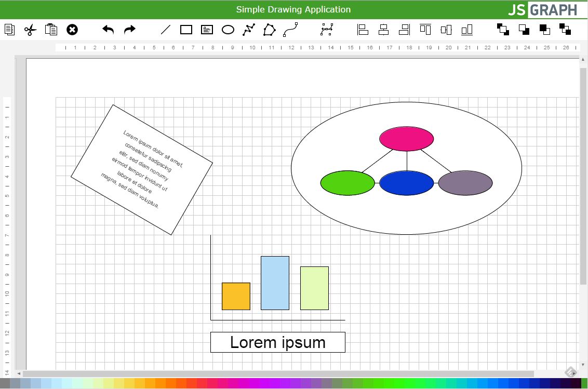
Task: Select the Rectangle shape tool
Action: point(186,30)
